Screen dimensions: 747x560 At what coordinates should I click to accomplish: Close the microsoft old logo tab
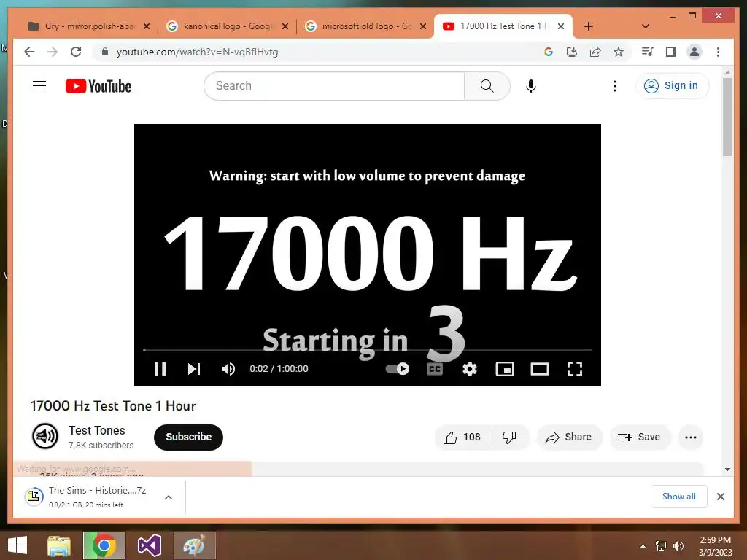pyautogui.click(x=422, y=26)
